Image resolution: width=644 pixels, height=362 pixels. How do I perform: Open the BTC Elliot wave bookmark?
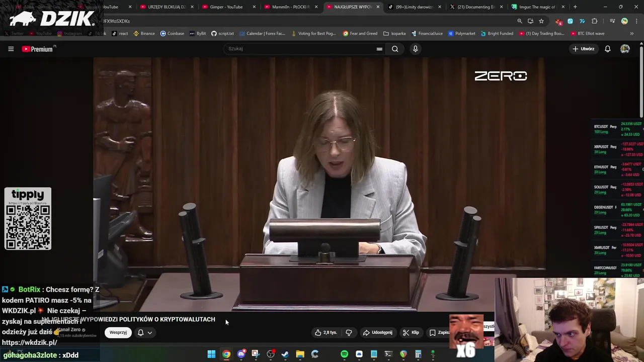point(588,34)
